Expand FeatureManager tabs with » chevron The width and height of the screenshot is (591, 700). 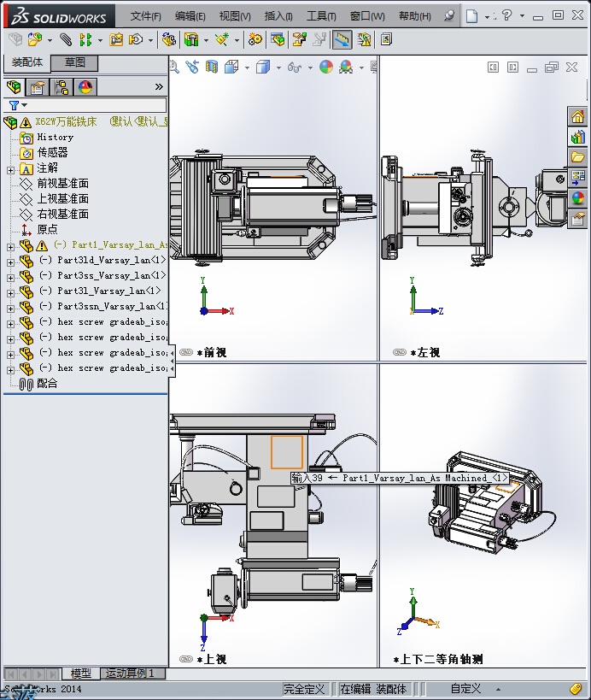coord(159,86)
